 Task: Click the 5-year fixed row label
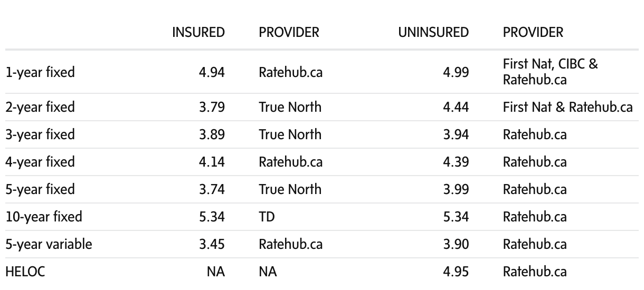[x=40, y=189]
